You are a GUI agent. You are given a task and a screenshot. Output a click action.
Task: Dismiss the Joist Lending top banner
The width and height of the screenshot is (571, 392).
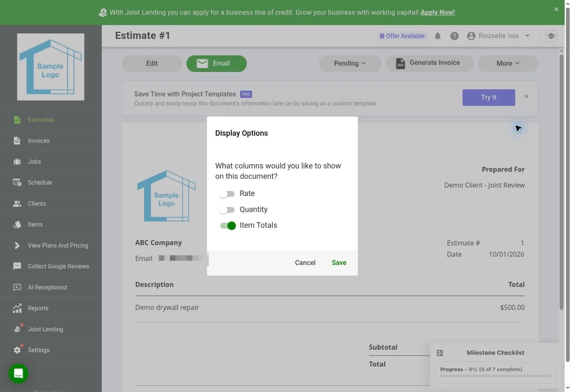click(x=556, y=9)
